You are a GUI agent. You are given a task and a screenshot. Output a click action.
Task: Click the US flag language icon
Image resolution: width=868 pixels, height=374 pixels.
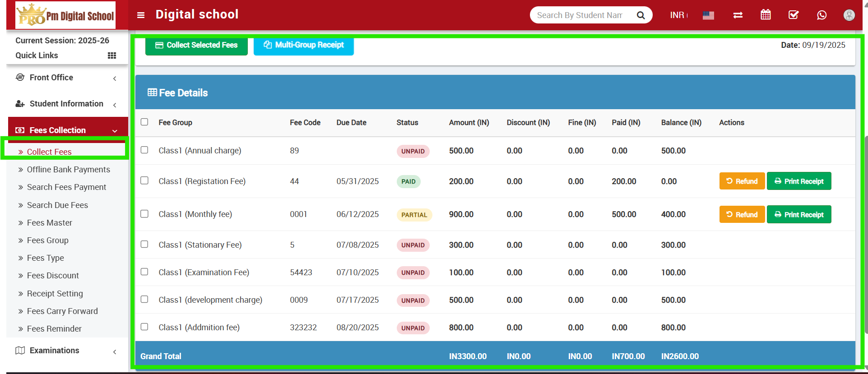click(708, 15)
